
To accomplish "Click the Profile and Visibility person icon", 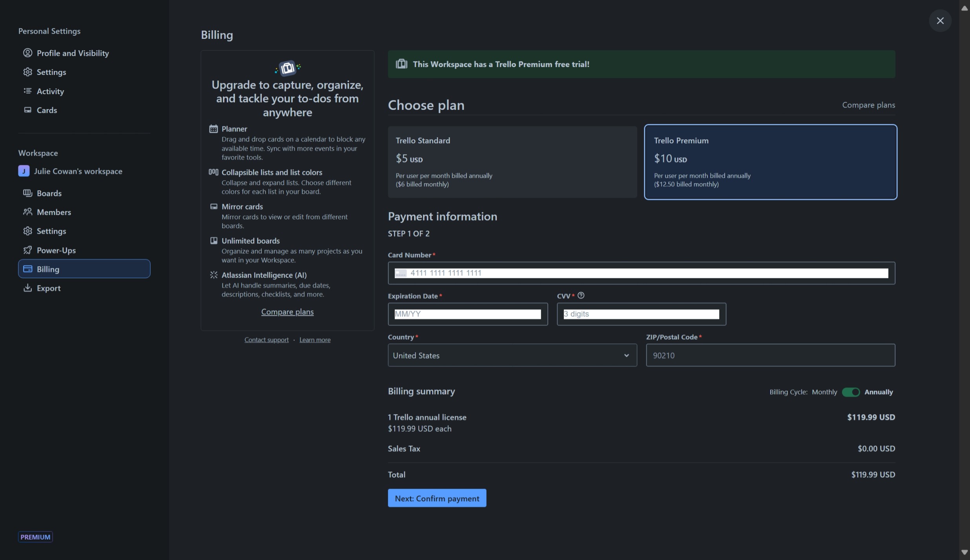I will pos(27,53).
